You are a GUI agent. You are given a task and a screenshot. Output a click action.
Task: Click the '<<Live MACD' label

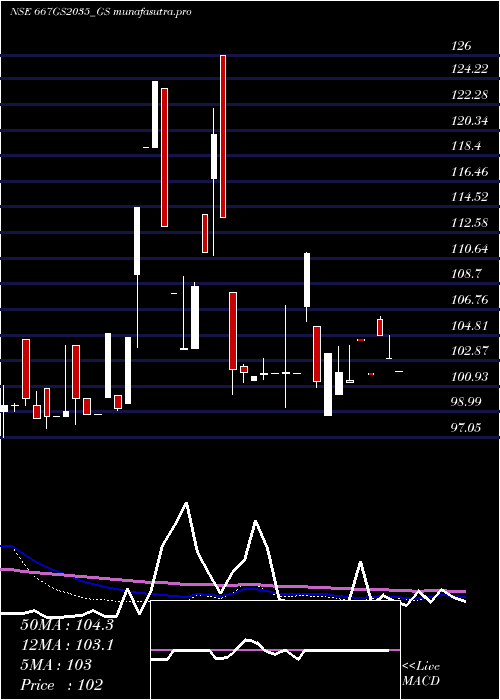[421, 674]
